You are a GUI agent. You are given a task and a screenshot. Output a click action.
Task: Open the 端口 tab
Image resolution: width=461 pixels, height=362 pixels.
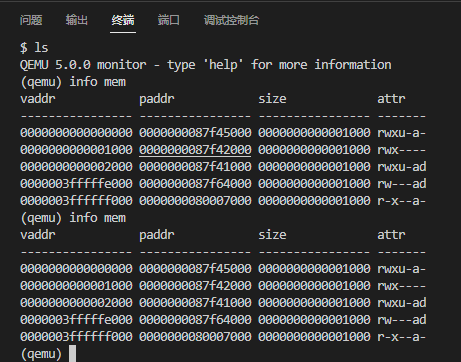(169, 20)
